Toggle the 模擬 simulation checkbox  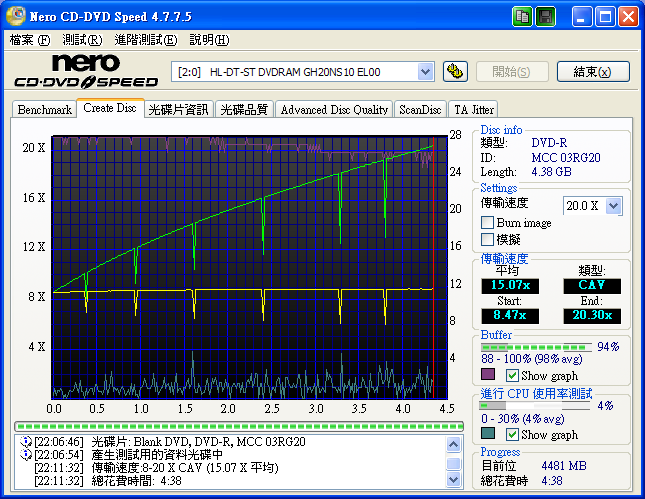pyautogui.click(x=488, y=240)
